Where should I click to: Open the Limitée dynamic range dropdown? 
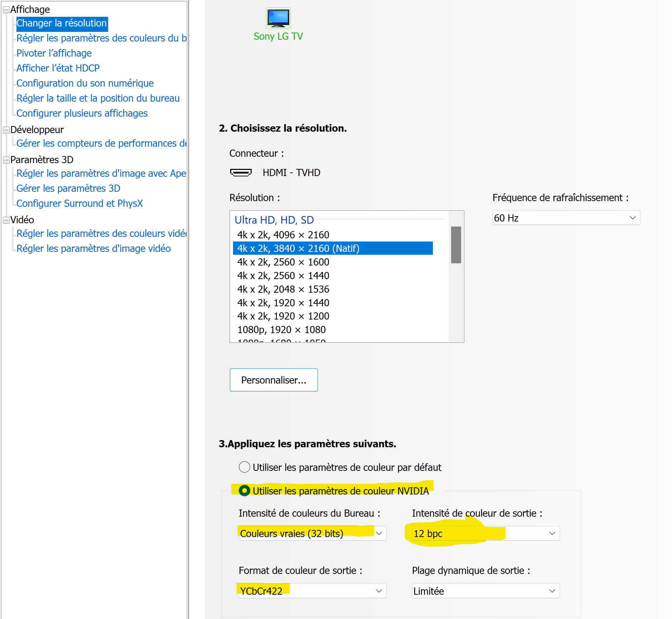point(485,591)
